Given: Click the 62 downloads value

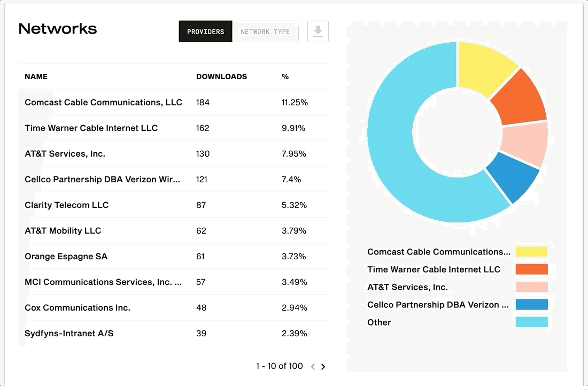Looking at the screenshot, I should [201, 231].
